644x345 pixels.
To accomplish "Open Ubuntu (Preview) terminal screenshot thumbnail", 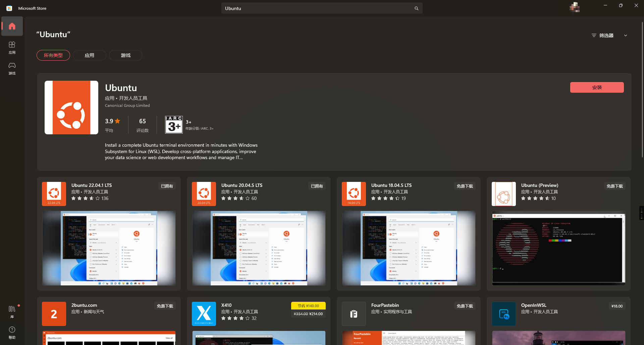I will pos(559,248).
